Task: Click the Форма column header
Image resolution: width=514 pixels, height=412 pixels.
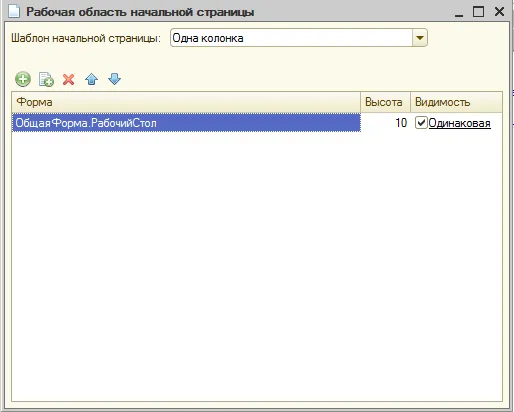Action: coord(186,102)
